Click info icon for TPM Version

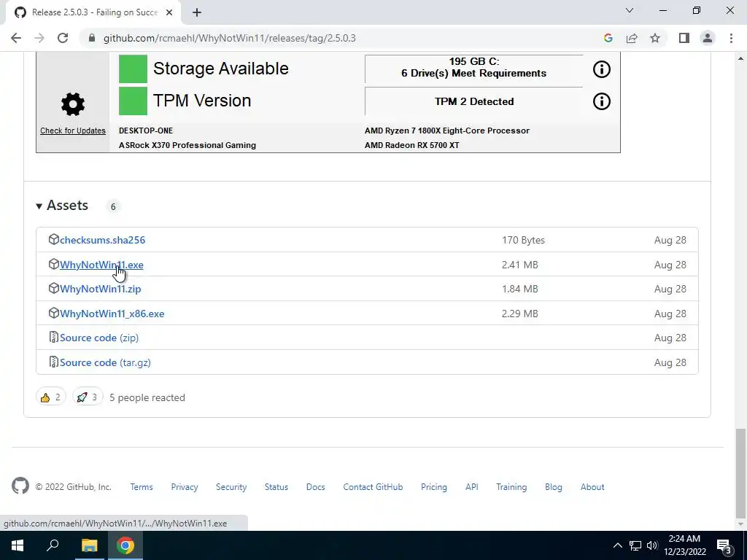[601, 101]
